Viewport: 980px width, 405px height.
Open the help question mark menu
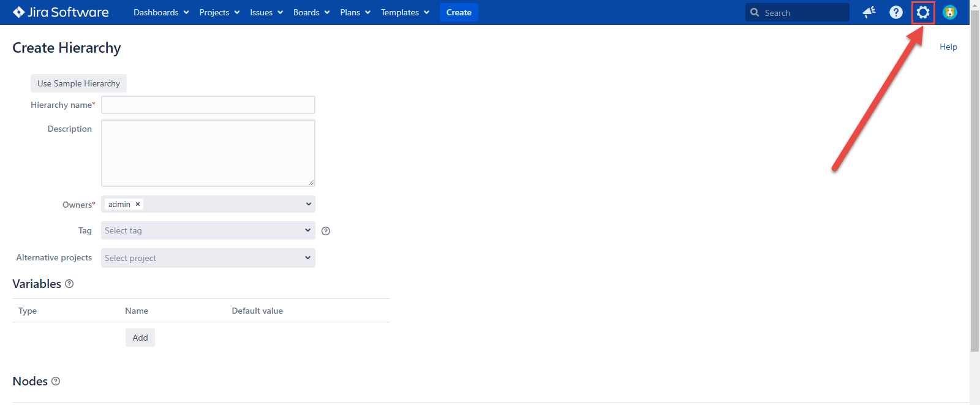pyautogui.click(x=895, y=12)
